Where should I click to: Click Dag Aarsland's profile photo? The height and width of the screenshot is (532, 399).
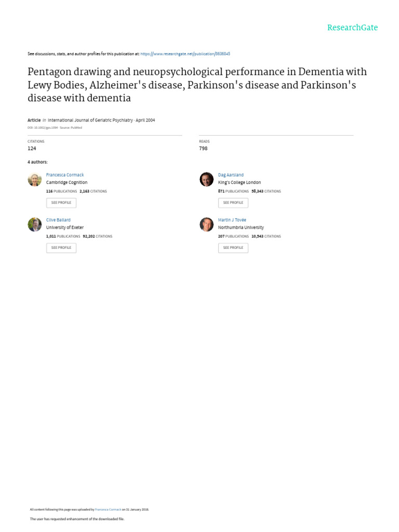click(206, 179)
